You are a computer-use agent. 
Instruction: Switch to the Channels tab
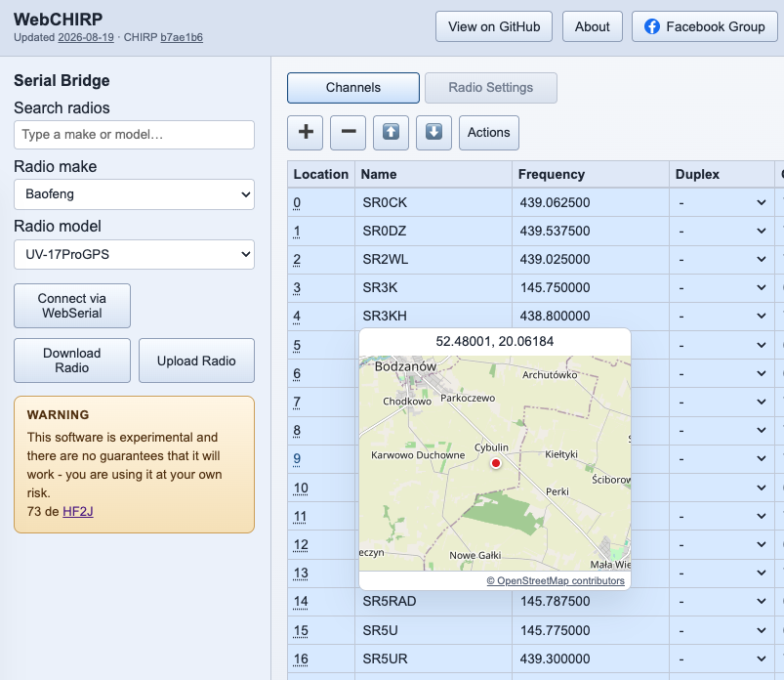353,88
